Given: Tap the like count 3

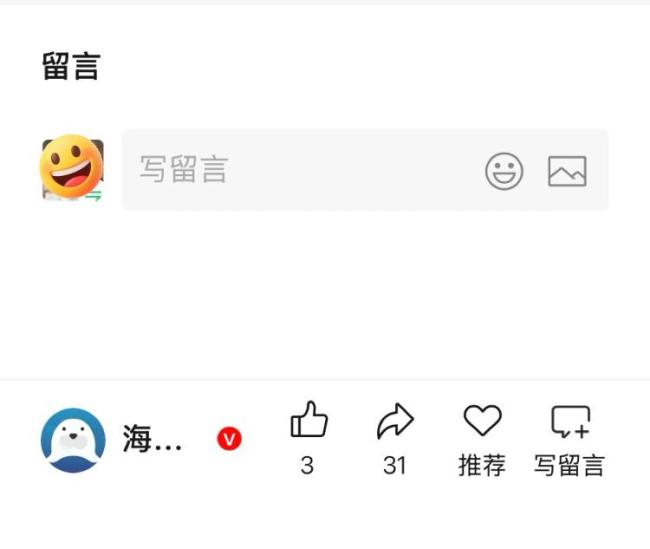Looking at the screenshot, I should tap(307, 465).
